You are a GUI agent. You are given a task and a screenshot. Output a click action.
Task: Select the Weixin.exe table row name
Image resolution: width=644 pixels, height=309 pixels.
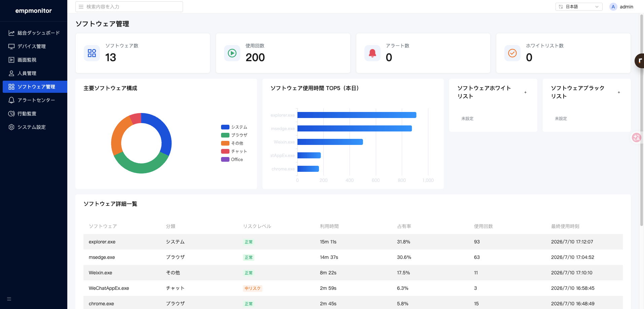[101, 273]
